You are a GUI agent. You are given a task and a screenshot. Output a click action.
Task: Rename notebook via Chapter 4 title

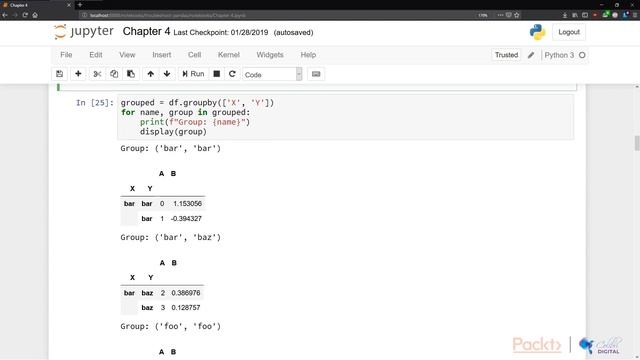(146, 32)
